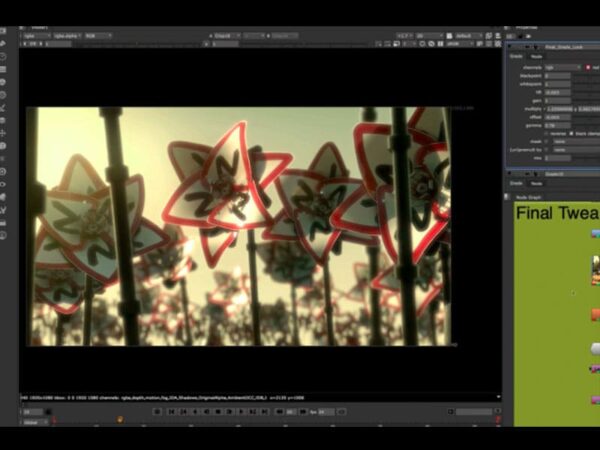Click the whitepoint value field

[558, 84]
